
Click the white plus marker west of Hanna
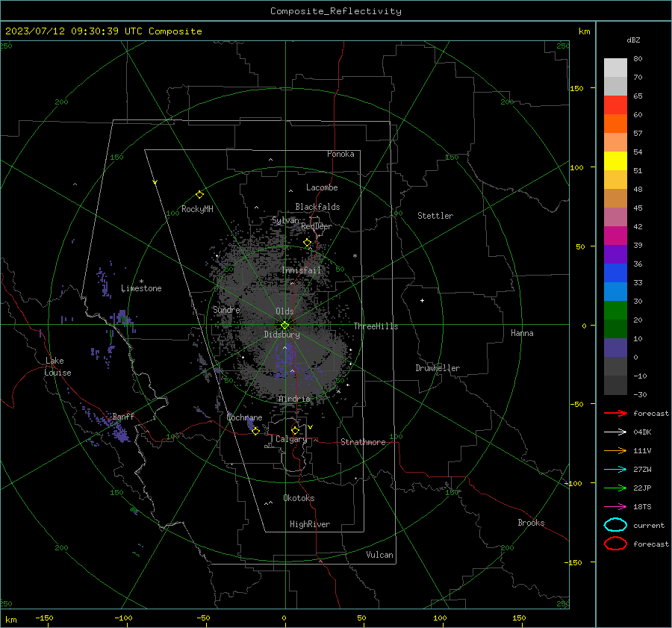[422, 300]
